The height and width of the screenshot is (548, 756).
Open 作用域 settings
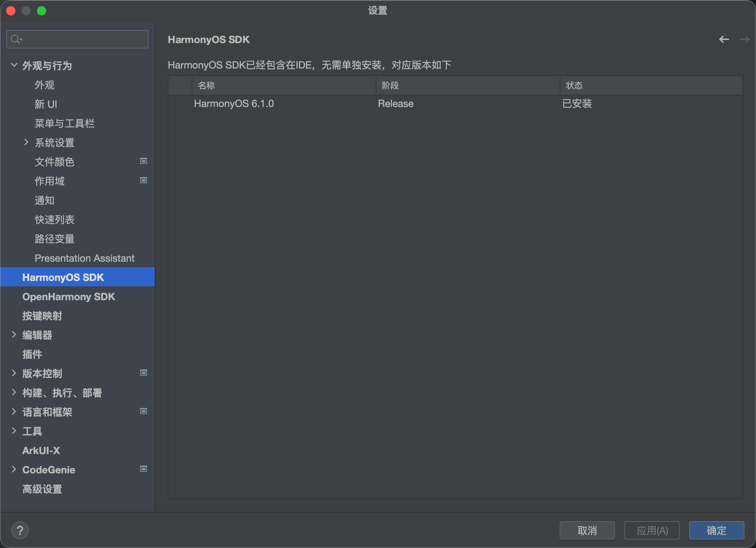pos(50,181)
